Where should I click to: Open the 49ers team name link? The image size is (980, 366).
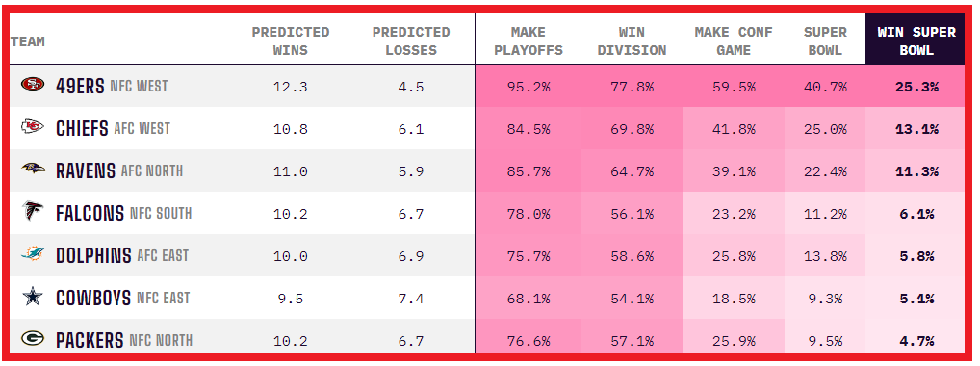click(80, 86)
